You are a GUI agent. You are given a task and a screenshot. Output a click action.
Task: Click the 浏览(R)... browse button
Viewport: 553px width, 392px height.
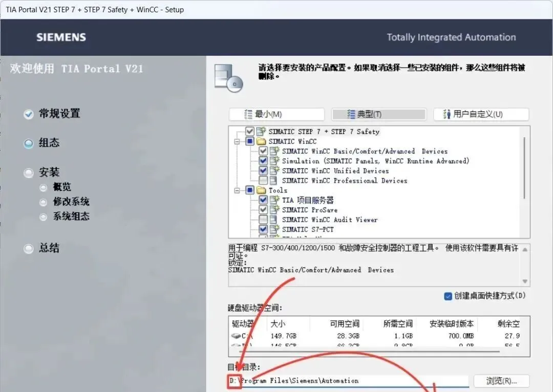tap(501, 381)
